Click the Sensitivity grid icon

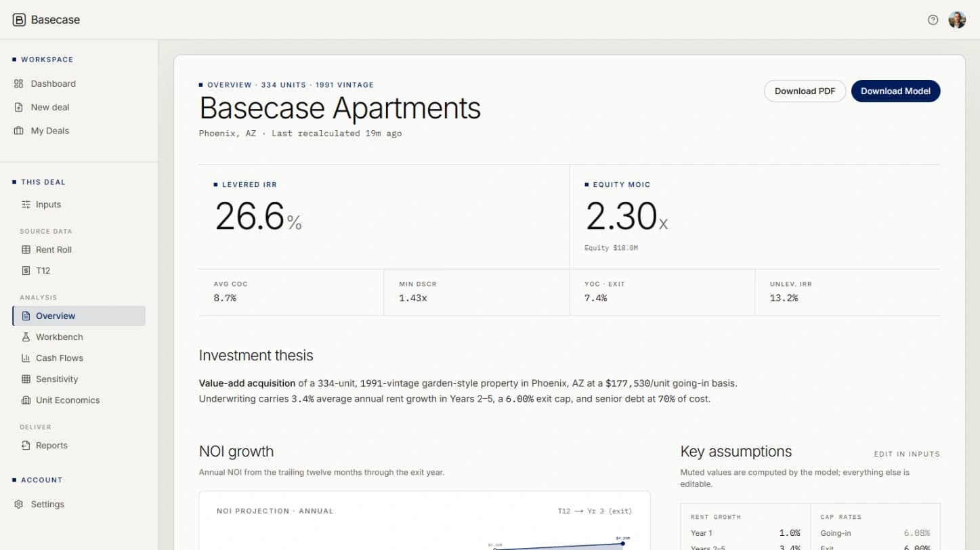(26, 379)
